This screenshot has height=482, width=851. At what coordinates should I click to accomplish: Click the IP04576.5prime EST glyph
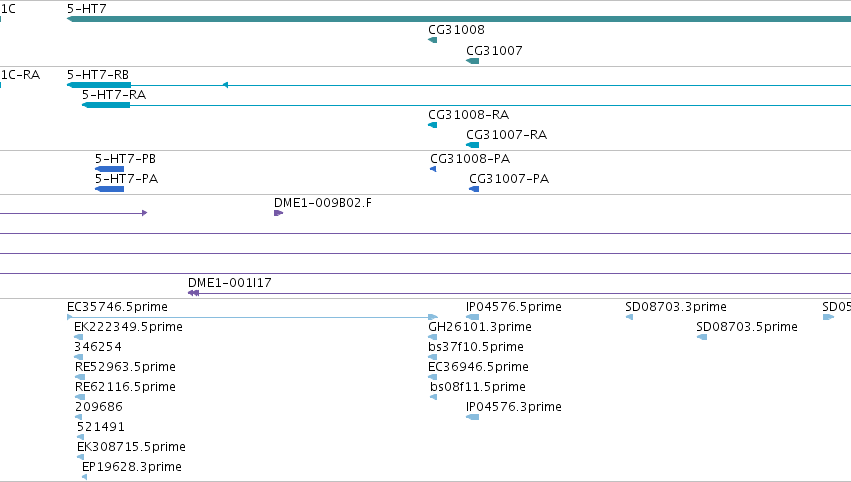(x=473, y=318)
